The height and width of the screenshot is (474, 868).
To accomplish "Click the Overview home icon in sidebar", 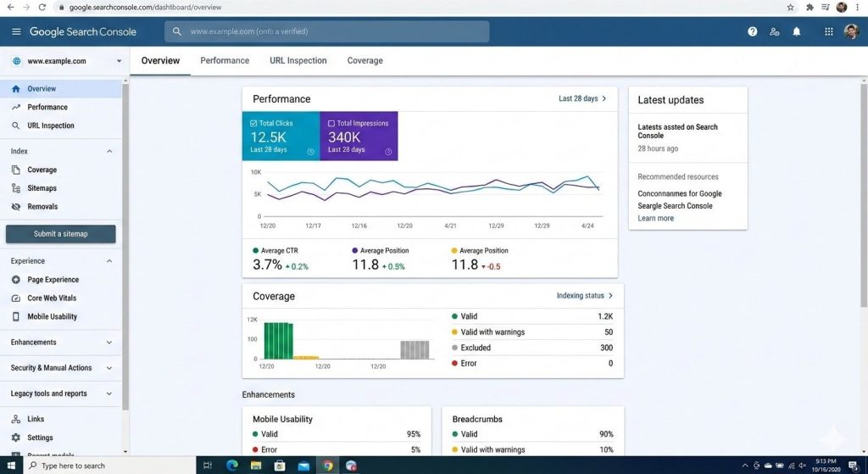I will coord(15,88).
